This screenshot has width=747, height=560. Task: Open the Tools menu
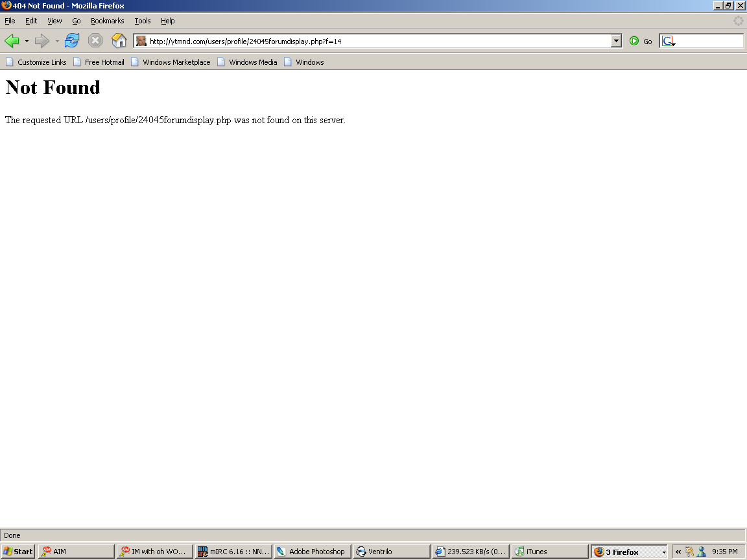(143, 21)
